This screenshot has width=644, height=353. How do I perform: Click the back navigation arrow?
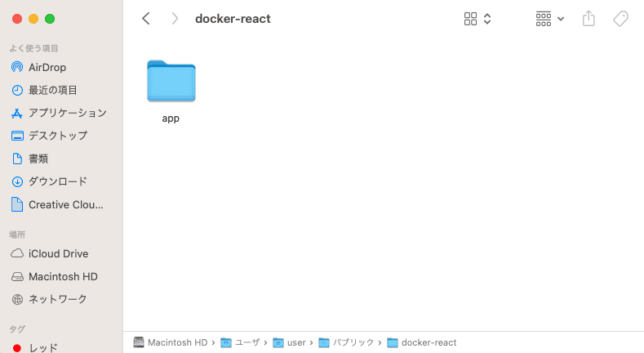146,18
